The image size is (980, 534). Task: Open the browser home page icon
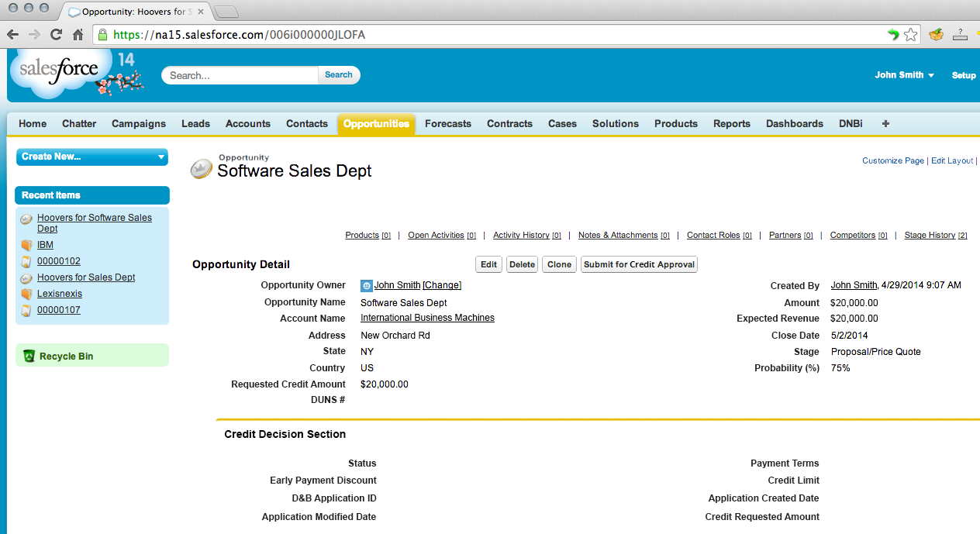click(78, 35)
